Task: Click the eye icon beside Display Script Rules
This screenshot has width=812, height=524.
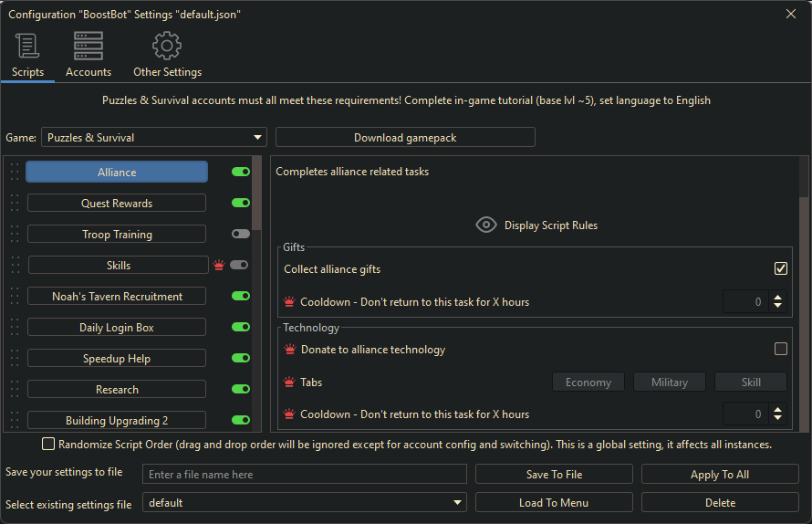Action: (485, 225)
